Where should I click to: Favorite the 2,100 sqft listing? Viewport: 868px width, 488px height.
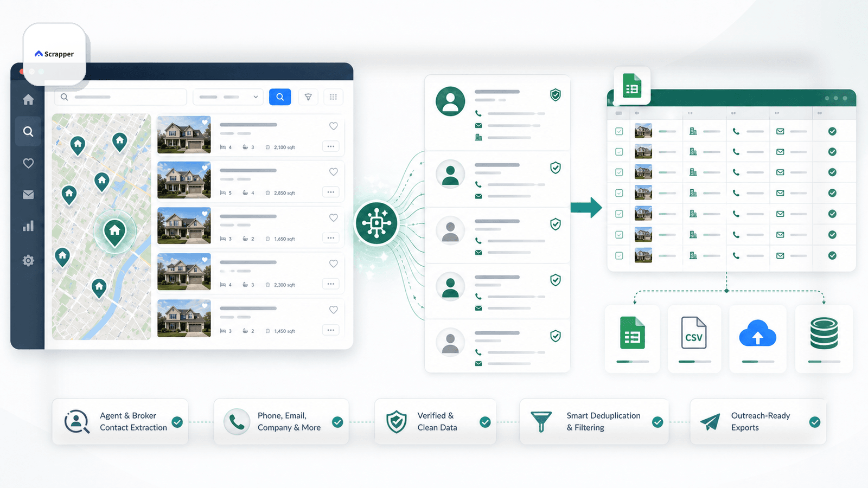coord(334,126)
